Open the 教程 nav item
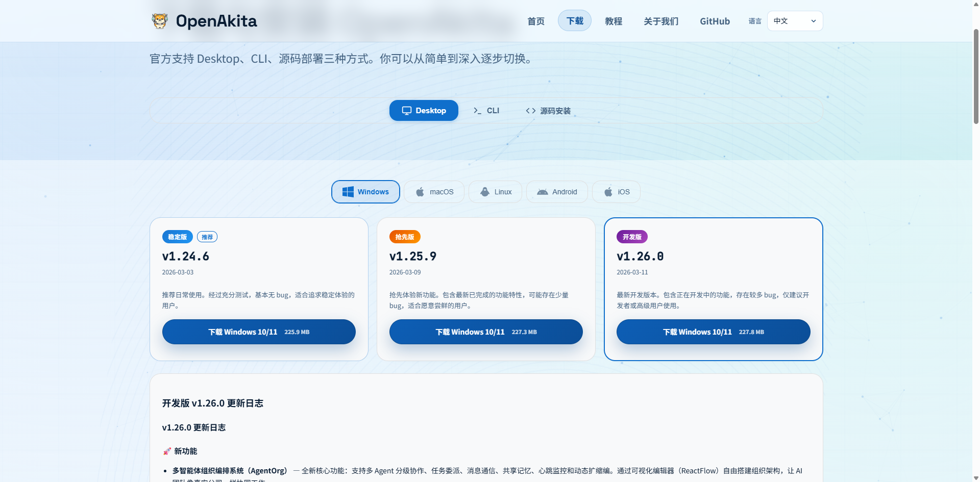 [x=614, y=21]
